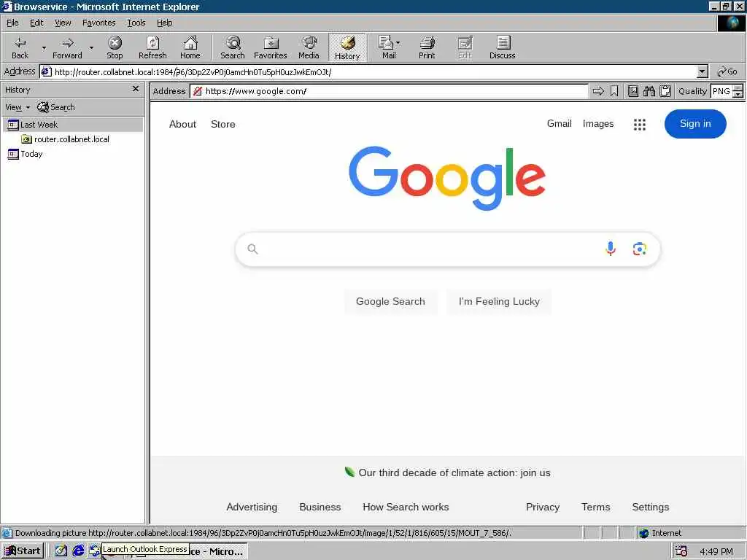Open the View menu
747x560 pixels.
tap(63, 23)
